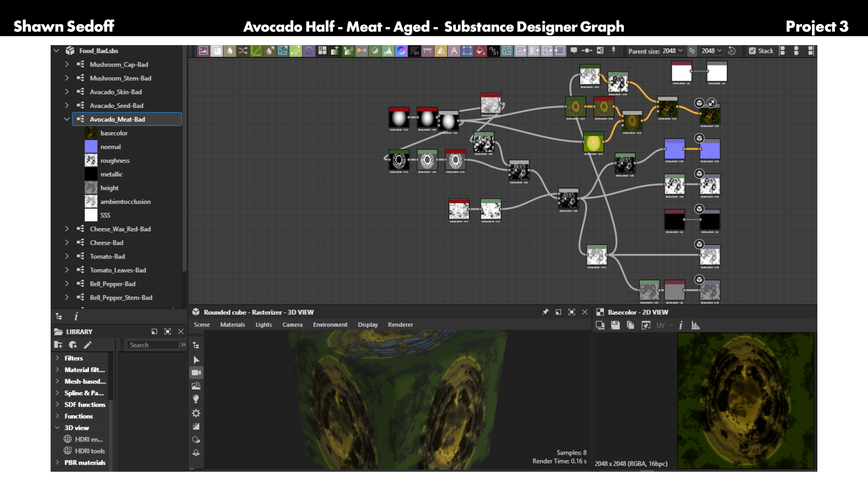Viewport: 868px width, 488px height.
Task: Add a Transformation 2D node
Action: tap(467, 51)
